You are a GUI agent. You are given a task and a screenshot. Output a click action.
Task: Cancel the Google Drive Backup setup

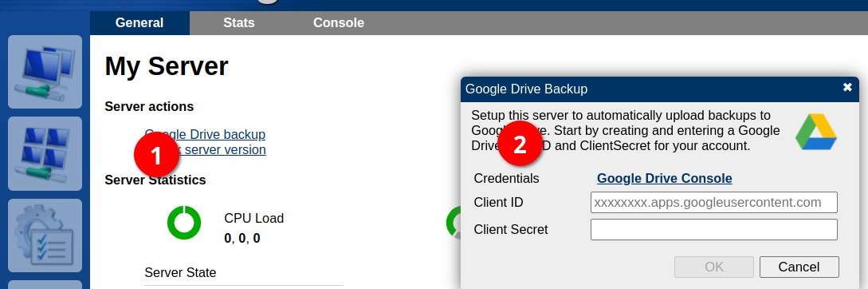[799, 267]
